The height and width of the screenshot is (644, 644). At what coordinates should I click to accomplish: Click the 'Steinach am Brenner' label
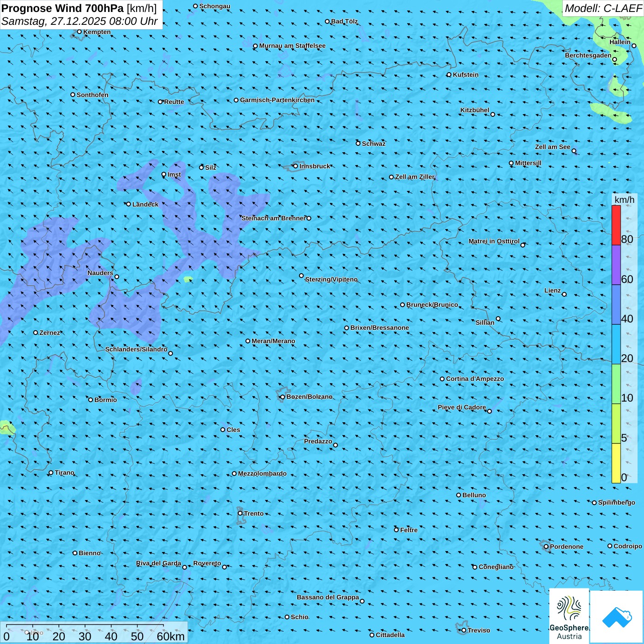point(273,218)
